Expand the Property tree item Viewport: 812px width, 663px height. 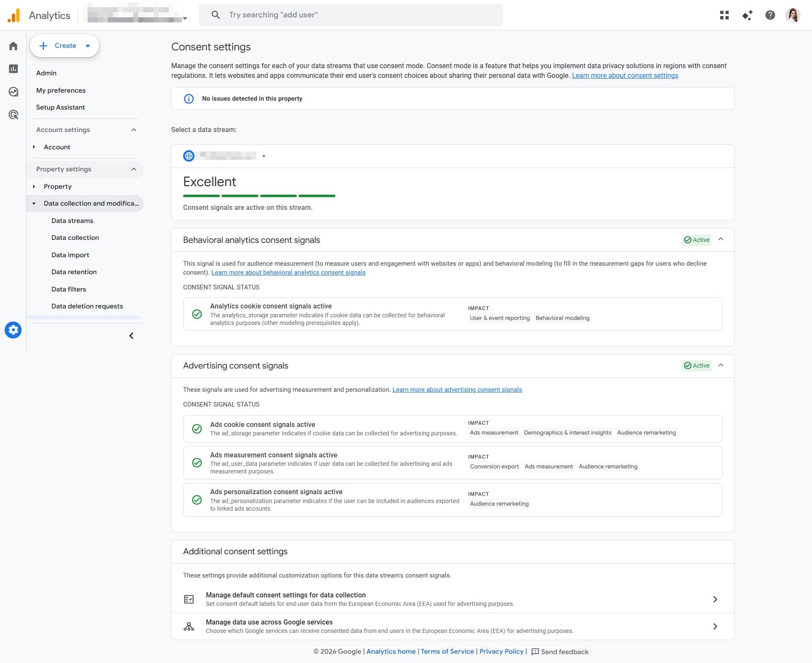[34, 187]
